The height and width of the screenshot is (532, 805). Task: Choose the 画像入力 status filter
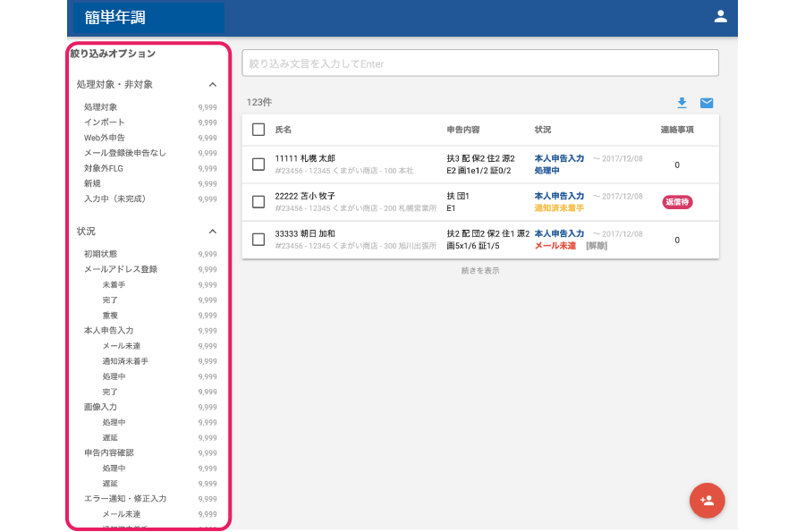pyautogui.click(x=100, y=407)
